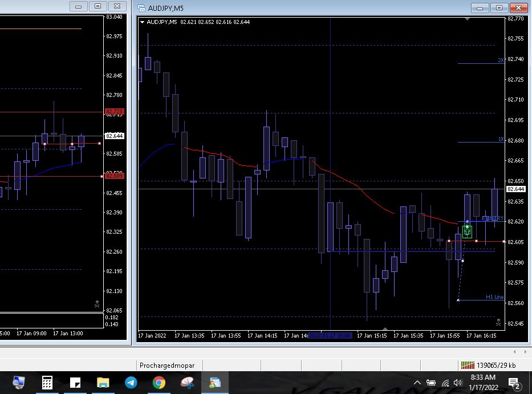Click the 82.644 price tag on AUDJPY price scale

click(515, 189)
